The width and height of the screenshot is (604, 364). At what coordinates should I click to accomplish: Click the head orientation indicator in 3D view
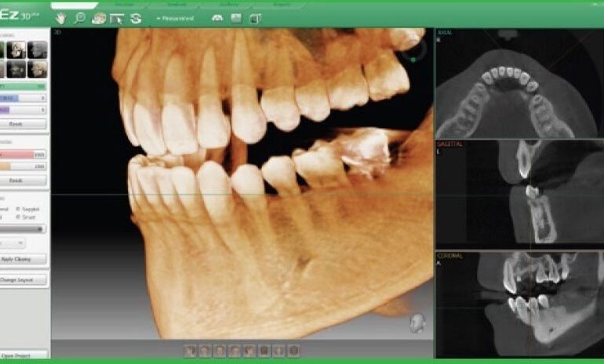tap(417, 322)
